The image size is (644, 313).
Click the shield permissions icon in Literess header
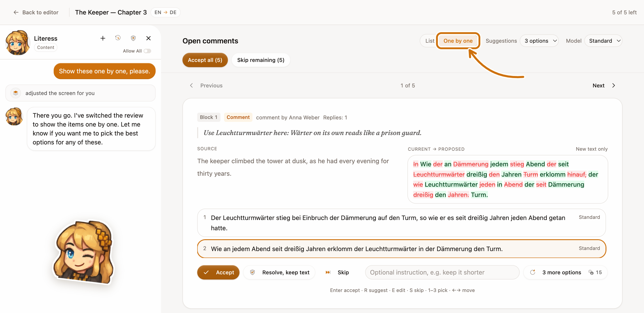pyautogui.click(x=133, y=38)
